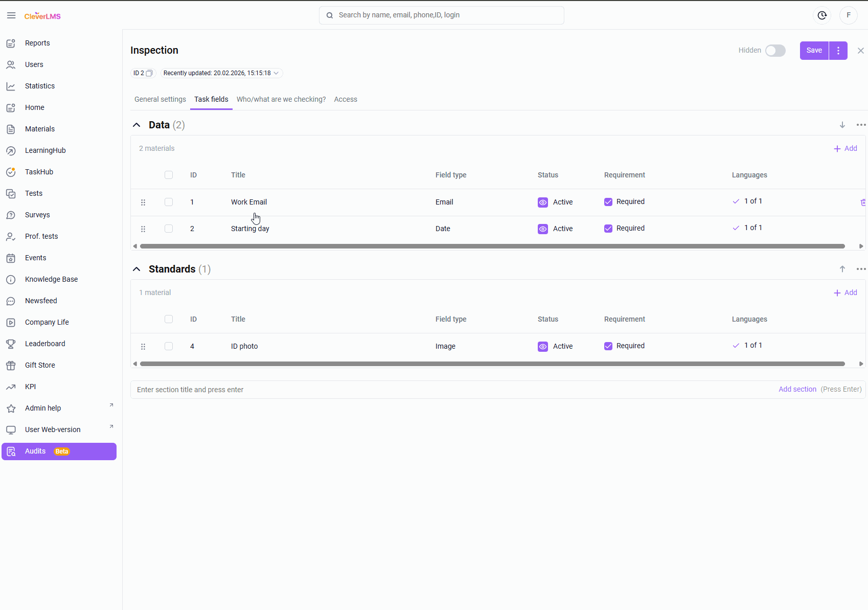Image resolution: width=868 pixels, height=610 pixels.
Task: Click the Save button
Action: pos(814,51)
